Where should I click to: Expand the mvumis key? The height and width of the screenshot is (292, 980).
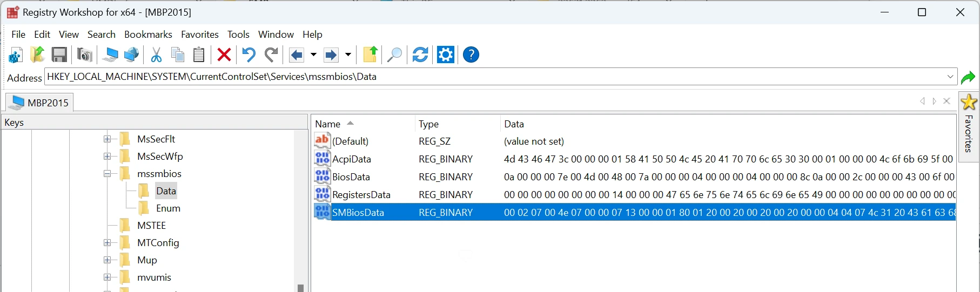pyautogui.click(x=108, y=277)
